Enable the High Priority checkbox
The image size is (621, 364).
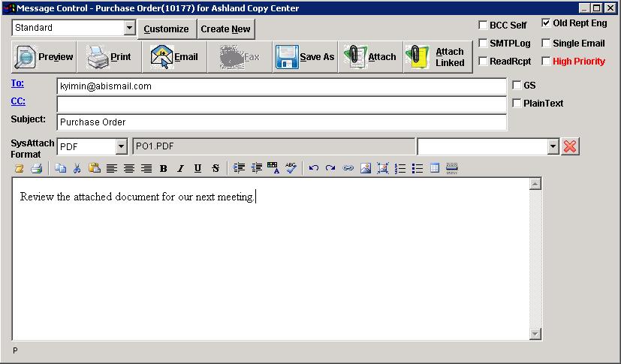546,62
